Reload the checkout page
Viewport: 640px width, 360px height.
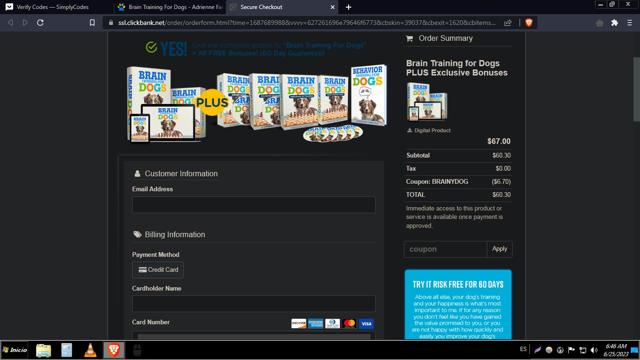40,23
